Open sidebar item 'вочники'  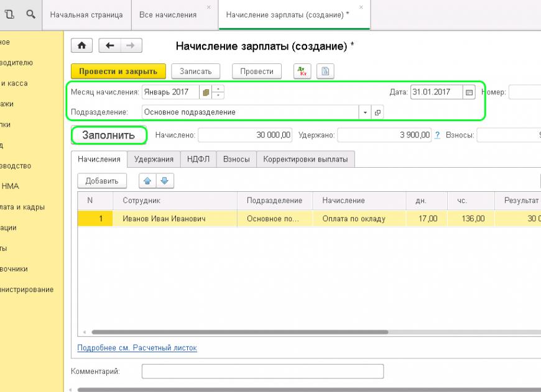[x=14, y=269]
